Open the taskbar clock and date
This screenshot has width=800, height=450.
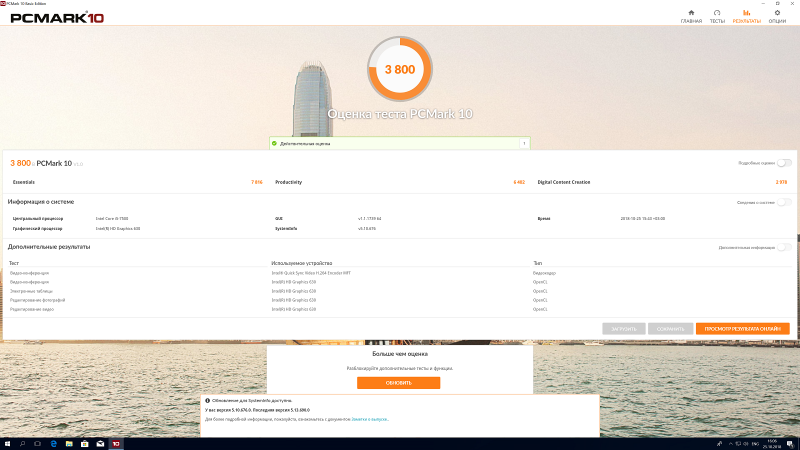[x=772, y=444]
